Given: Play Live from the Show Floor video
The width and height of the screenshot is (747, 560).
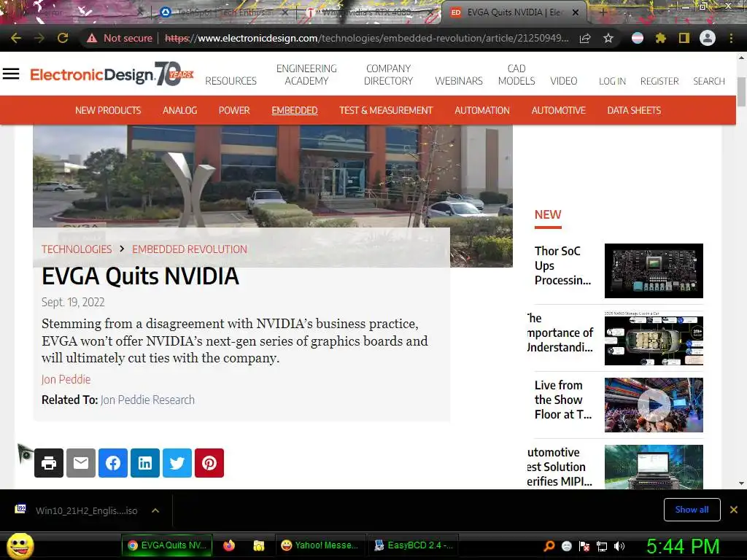Looking at the screenshot, I should pos(654,405).
